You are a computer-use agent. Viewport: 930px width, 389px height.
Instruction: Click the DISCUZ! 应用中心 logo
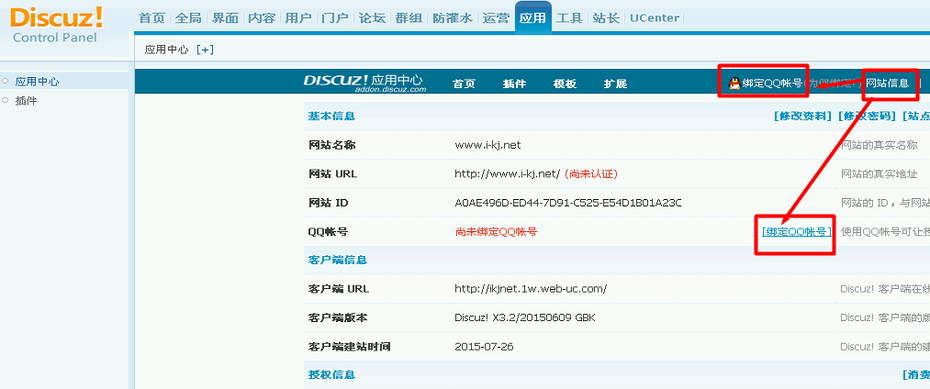(x=364, y=83)
